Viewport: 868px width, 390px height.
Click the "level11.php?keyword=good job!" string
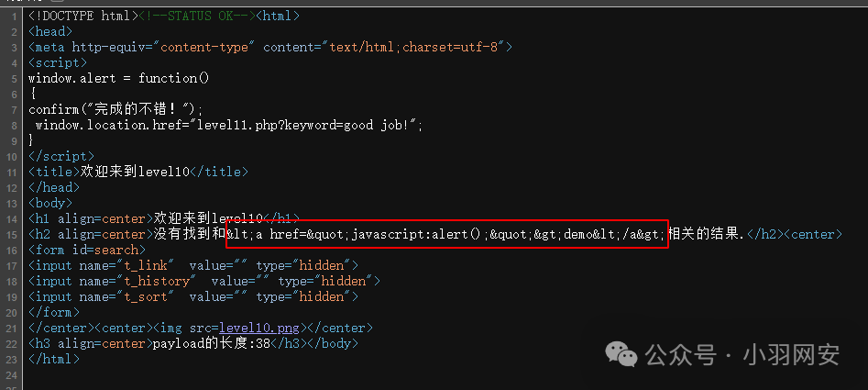tap(303, 125)
